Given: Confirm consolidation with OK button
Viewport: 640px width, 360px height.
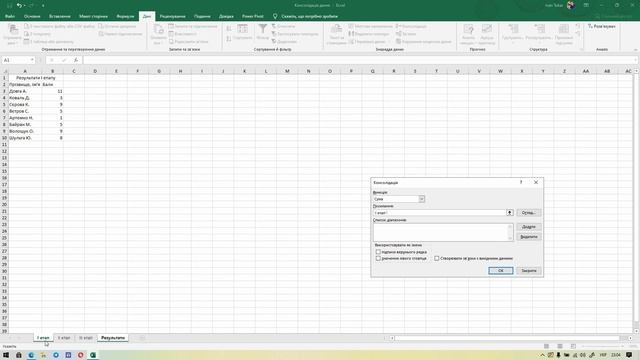Looking at the screenshot, I should pos(501,271).
